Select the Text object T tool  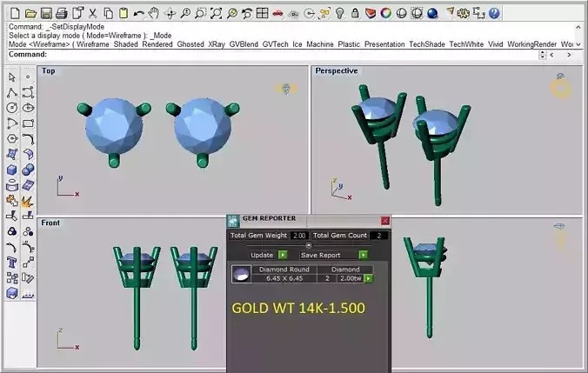(12, 263)
